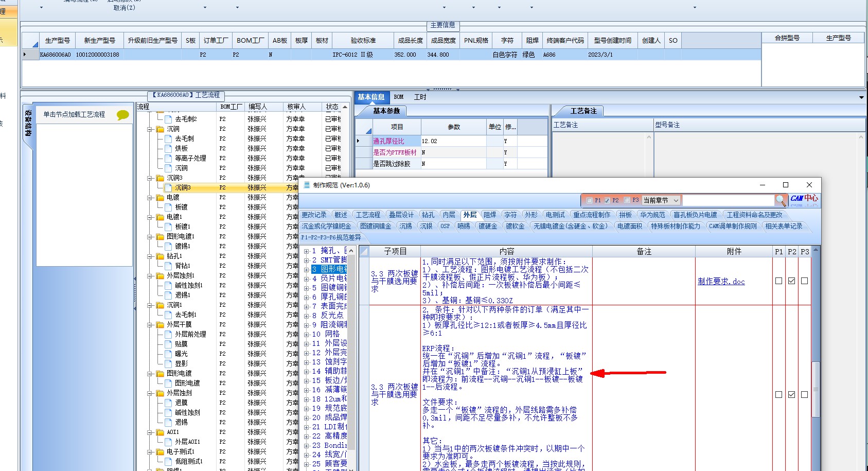
Task: Click the 通孔厚径比 parameter value 12.02
Action: click(x=453, y=141)
